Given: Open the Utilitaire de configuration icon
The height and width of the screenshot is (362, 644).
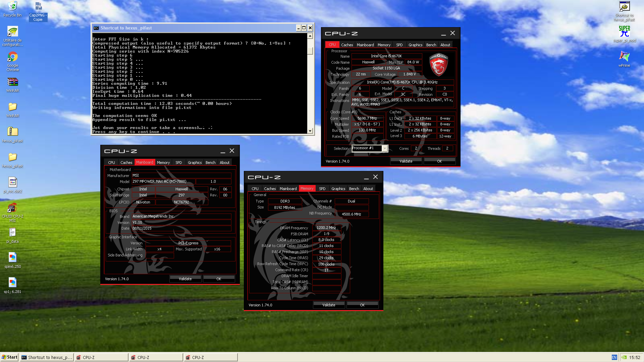Looking at the screenshot, I should 12,37.
